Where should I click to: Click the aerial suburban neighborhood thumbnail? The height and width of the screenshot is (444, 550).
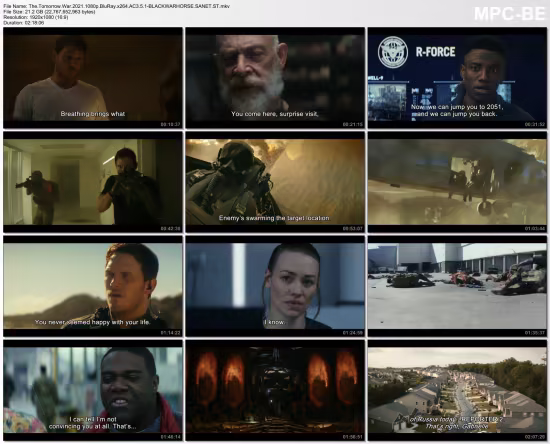457,390
